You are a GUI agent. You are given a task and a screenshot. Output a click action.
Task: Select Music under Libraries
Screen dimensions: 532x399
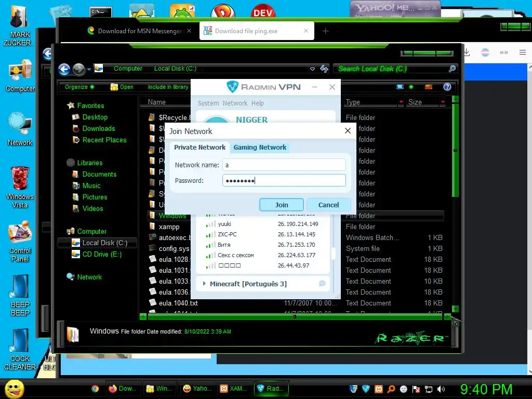coord(91,185)
